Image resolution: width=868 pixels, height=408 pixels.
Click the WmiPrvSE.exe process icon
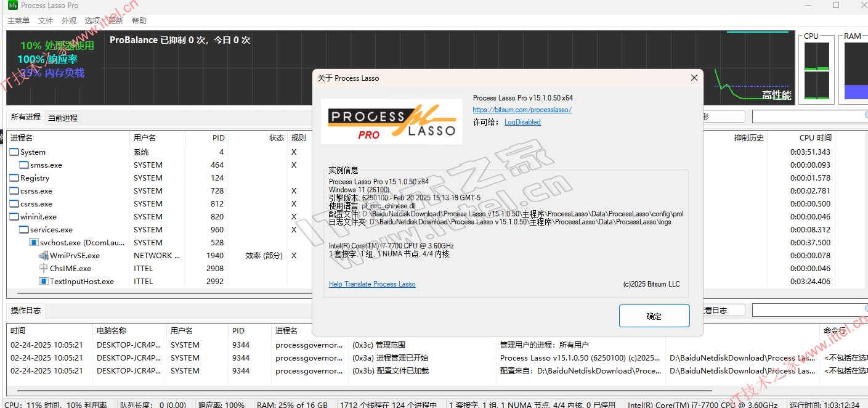(x=44, y=255)
